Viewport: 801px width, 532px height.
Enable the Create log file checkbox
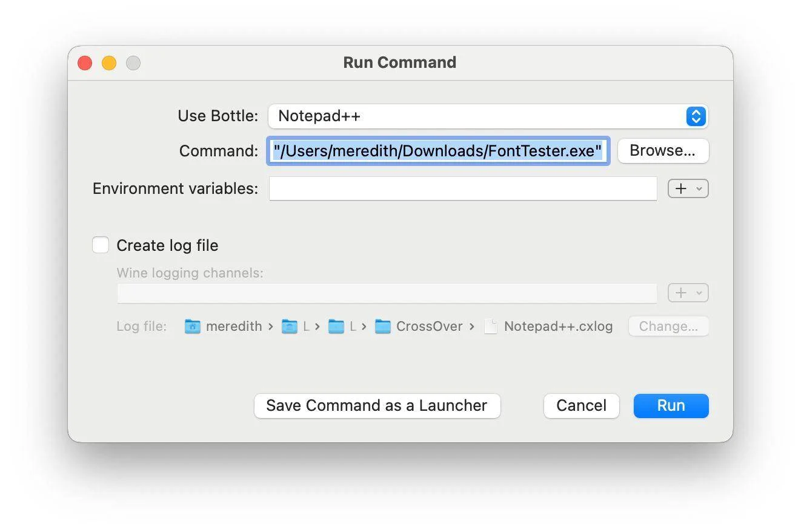click(101, 245)
